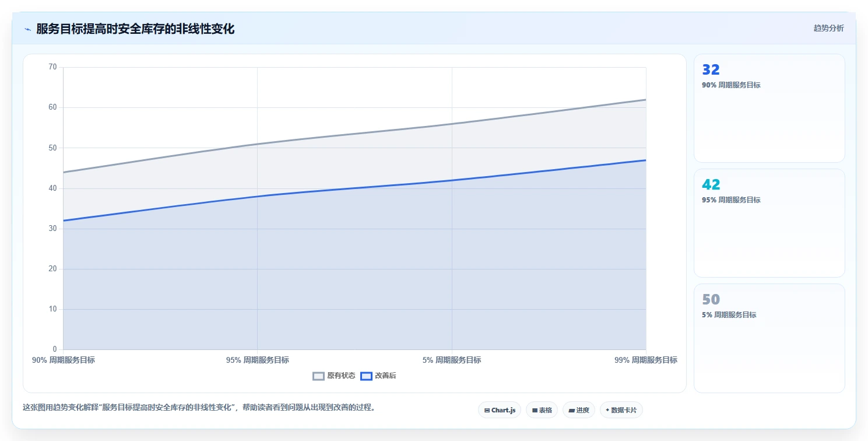The image size is (868, 441).
Task: Click the 数据卡片 tag icon
Action: 607,410
